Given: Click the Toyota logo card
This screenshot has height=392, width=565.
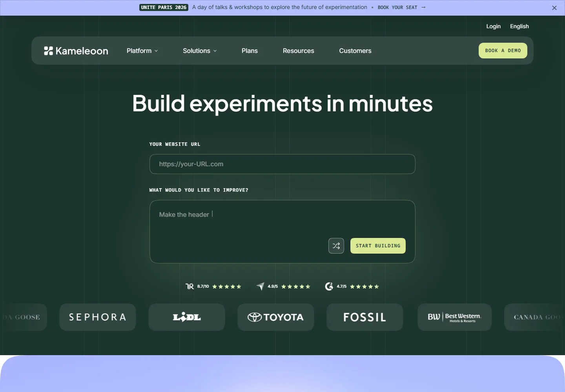Looking at the screenshot, I should click(x=276, y=317).
